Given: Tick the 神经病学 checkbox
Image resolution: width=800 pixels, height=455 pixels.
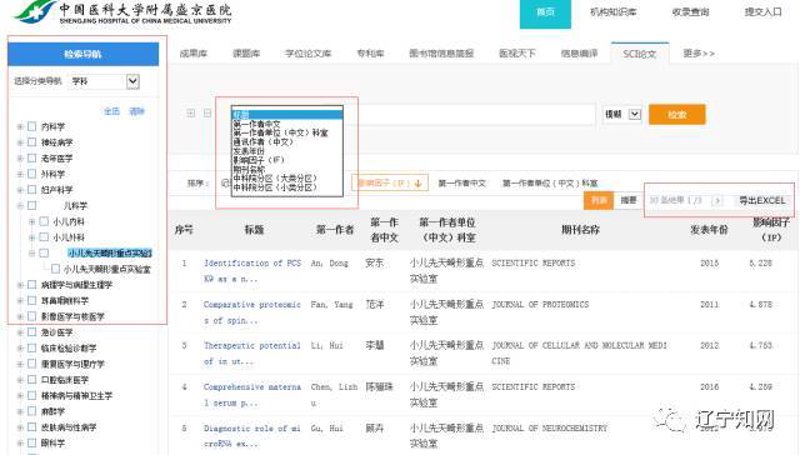Looking at the screenshot, I should coord(32,142).
